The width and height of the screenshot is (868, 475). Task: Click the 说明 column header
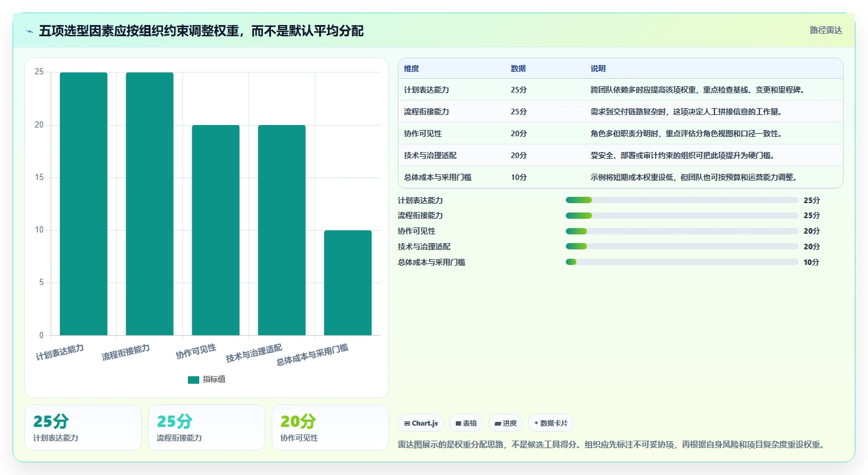[x=598, y=69]
